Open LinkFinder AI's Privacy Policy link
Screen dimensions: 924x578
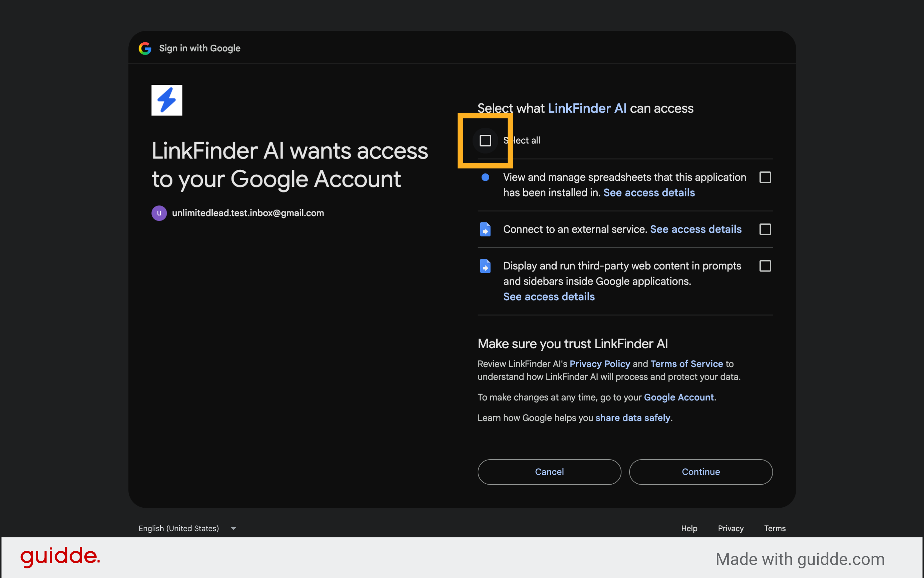(x=600, y=364)
